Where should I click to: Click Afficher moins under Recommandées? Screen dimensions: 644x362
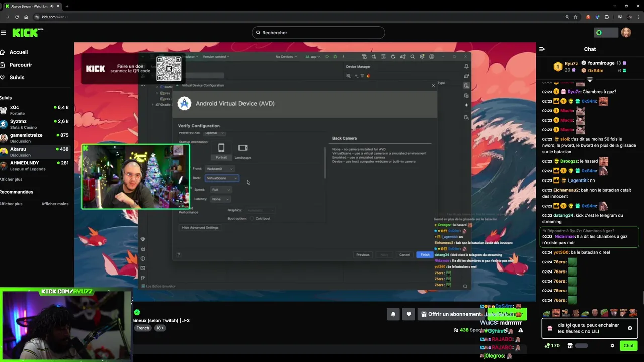pyautogui.click(x=55, y=204)
